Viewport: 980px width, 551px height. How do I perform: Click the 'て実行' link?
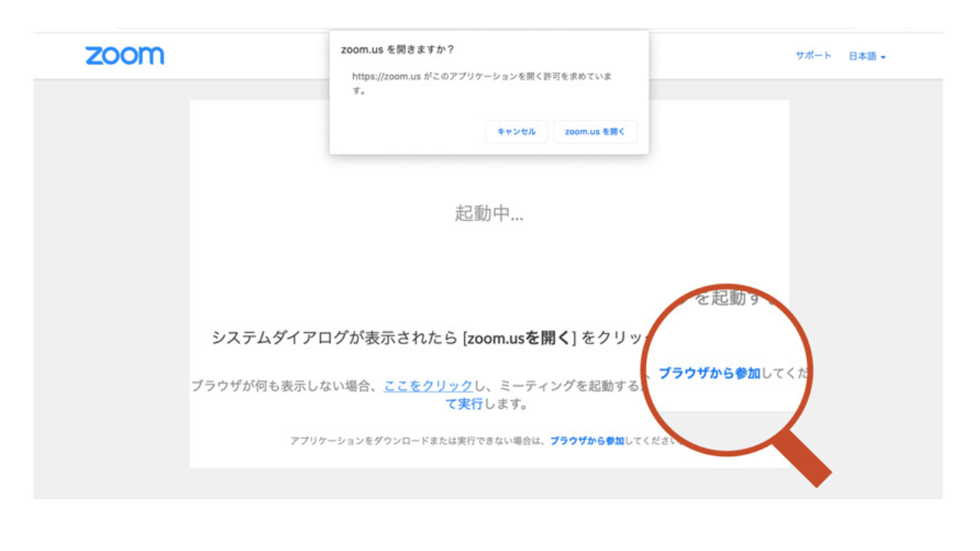[x=464, y=403]
